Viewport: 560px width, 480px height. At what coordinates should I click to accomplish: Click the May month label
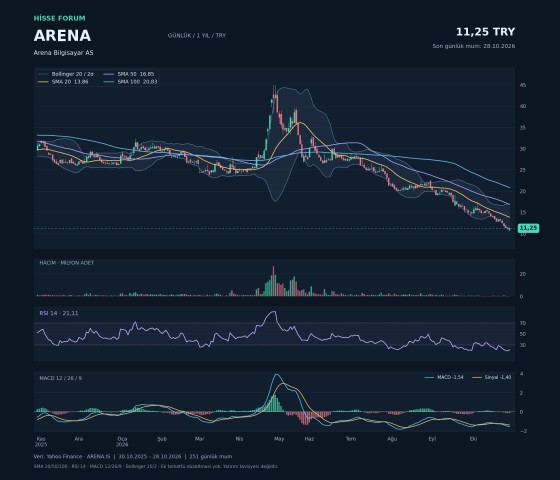tap(279, 439)
